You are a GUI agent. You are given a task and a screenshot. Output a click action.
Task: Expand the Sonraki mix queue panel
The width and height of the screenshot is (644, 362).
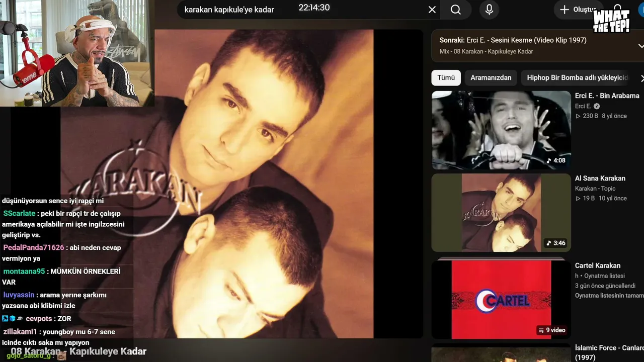(641, 46)
